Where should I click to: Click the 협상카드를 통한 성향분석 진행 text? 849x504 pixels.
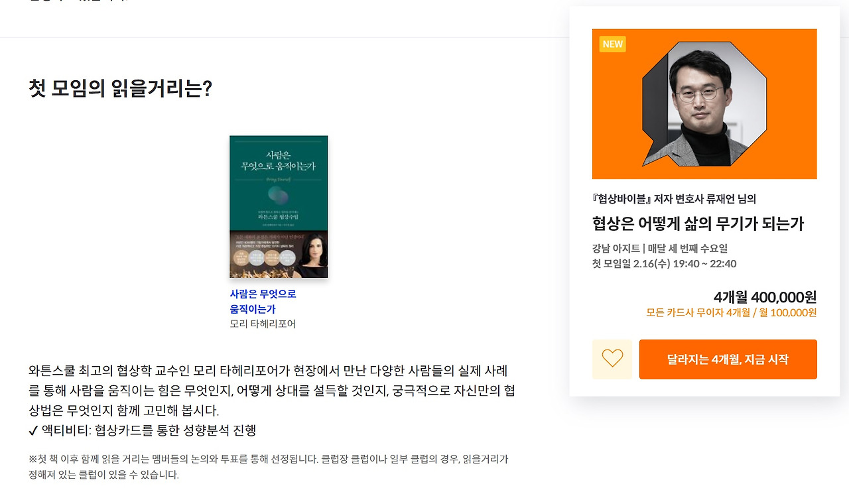pos(175,431)
